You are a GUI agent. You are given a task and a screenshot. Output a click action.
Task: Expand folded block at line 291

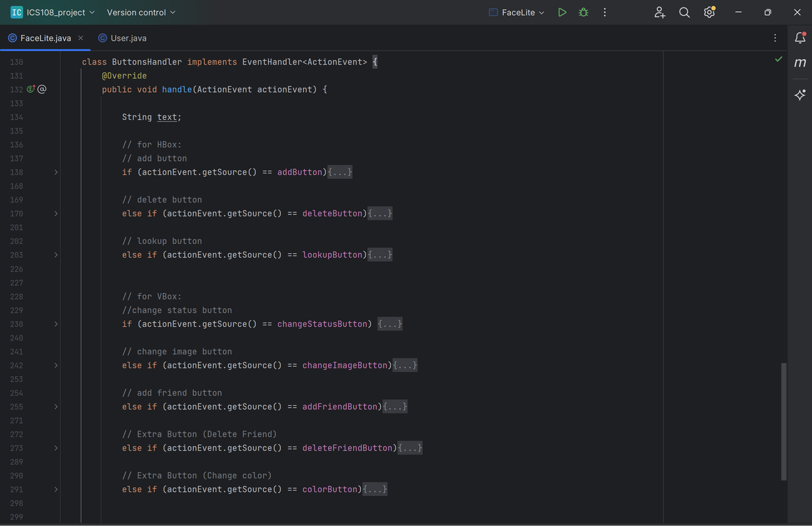pyautogui.click(x=56, y=490)
